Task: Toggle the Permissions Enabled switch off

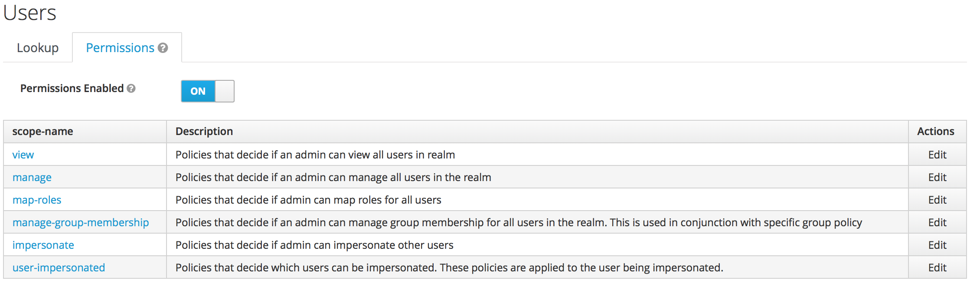Action: click(x=207, y=91)
